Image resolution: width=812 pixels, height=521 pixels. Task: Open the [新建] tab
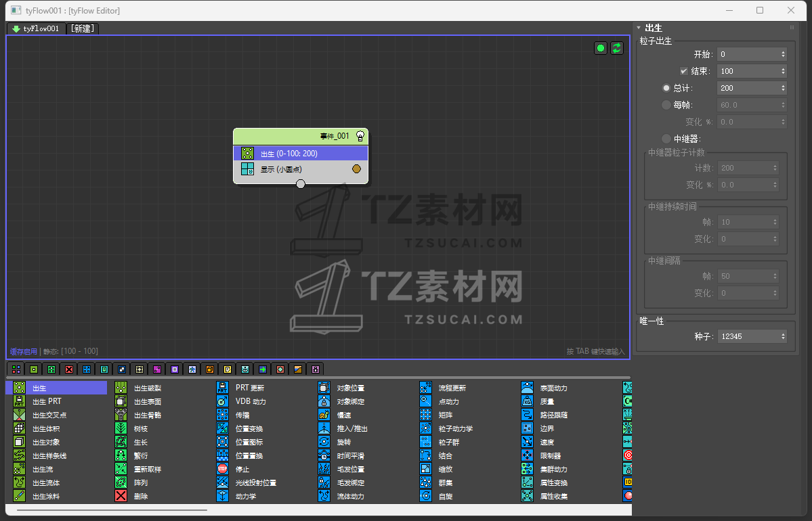point(83,29)
